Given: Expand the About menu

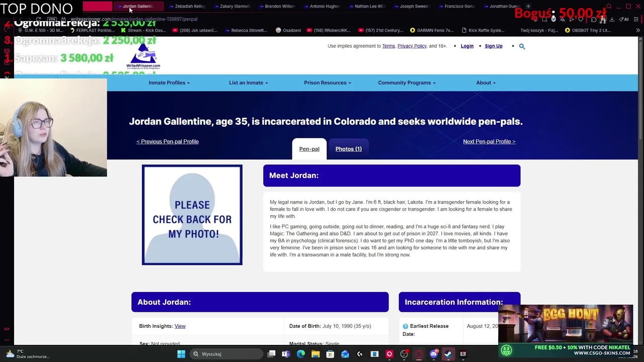Looking at the screenshot, I should click(x=486, y=83).
